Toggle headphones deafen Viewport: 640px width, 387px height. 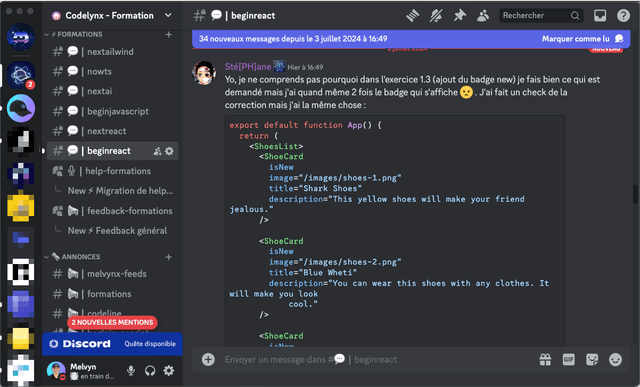click(x=150, y=370)
